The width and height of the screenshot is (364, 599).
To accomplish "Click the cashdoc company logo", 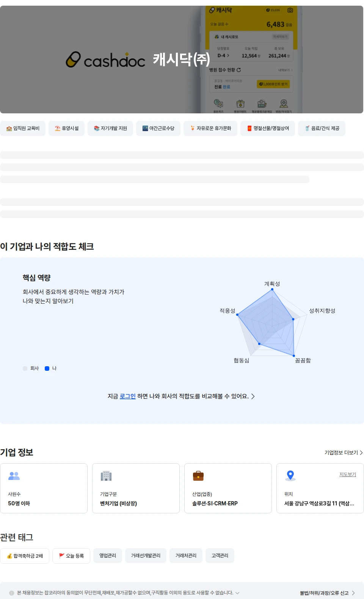I will click(x=105, y=60).
